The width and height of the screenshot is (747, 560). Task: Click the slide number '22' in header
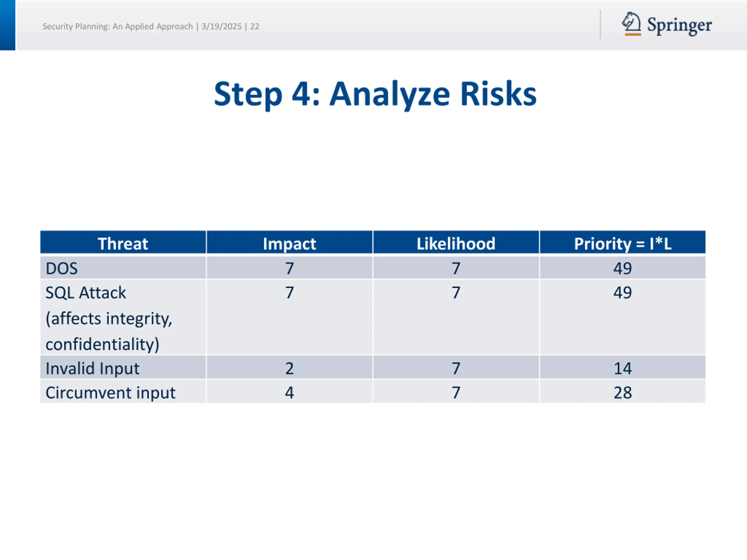click(255, 26)
